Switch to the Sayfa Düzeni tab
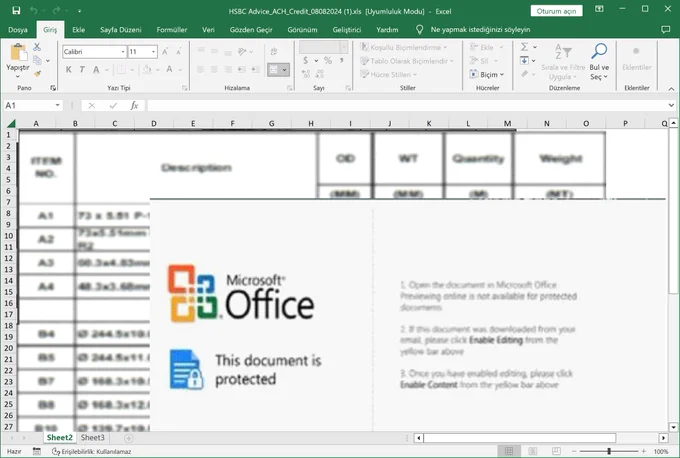The height and width of the screenshot is (458, 680). [121, 29]
